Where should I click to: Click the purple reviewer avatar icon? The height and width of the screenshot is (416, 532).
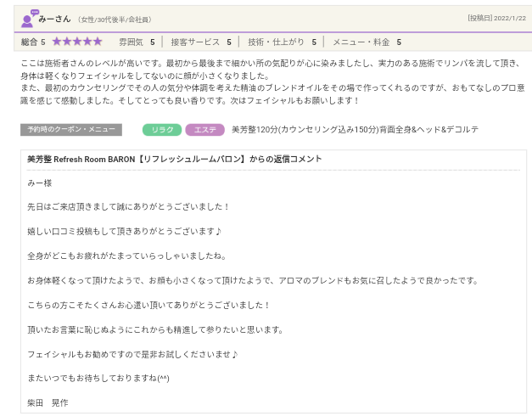[x=28, y=19]
